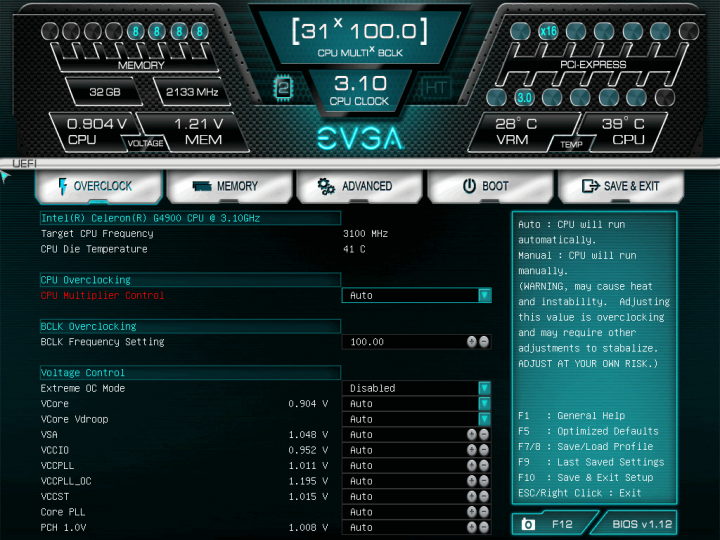Select the Extreme OC Mode label
Screen dimensions: 720x540
click(83, 388)
